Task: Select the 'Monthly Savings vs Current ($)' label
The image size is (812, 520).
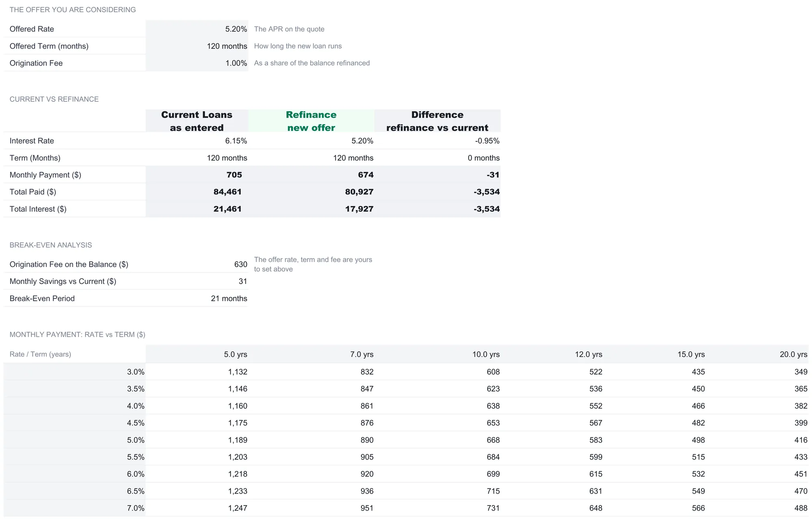Action: [x=63, y=281]
